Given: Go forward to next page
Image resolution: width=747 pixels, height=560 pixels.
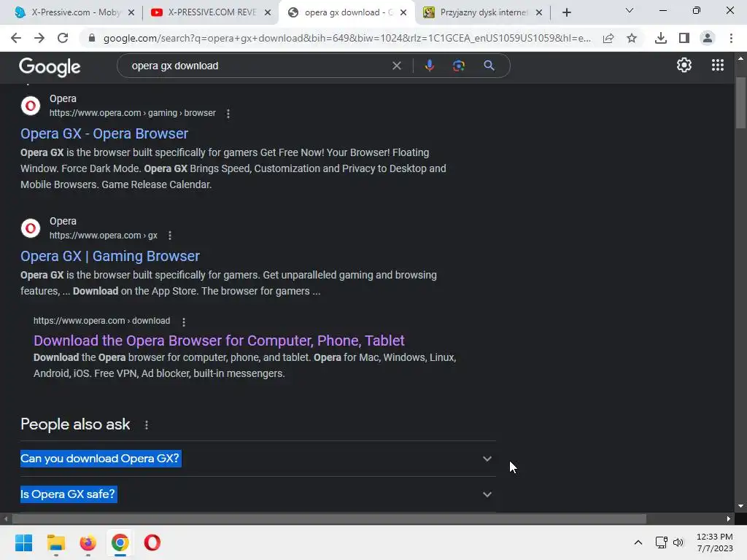Looking at the screenshot, I should pos(39,38).
